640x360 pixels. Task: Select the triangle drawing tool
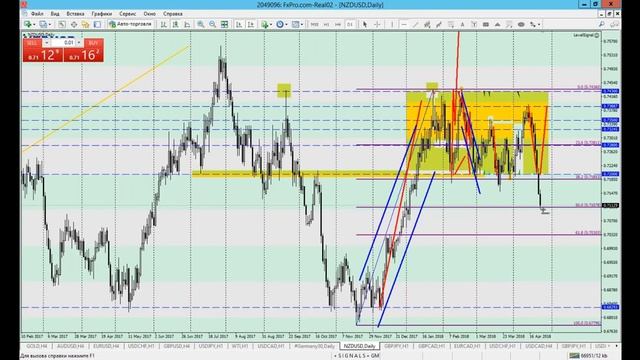pyautogui.click(x=498, y=24)
